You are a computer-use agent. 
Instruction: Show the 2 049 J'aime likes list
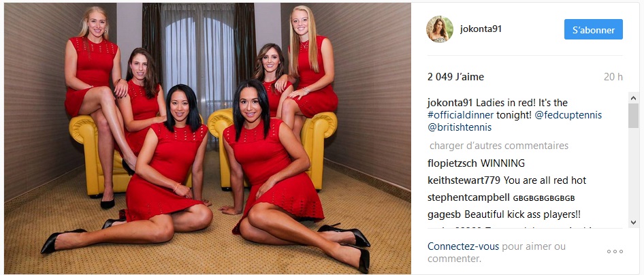(455, 77)
